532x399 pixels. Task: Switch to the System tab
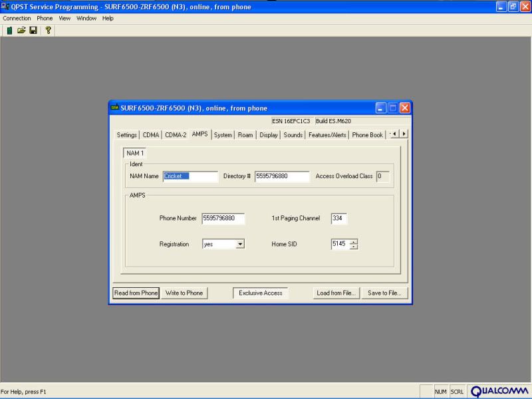tap(223, 135)
